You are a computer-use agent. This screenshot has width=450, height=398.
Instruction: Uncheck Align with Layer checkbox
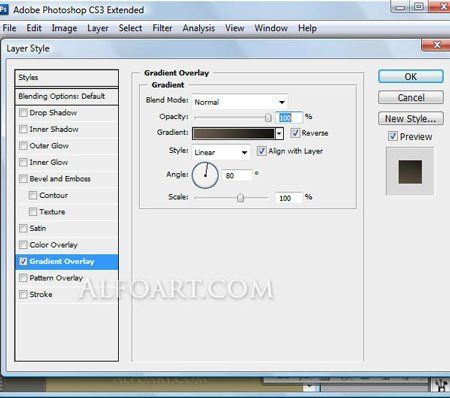[x=262, y=151]
